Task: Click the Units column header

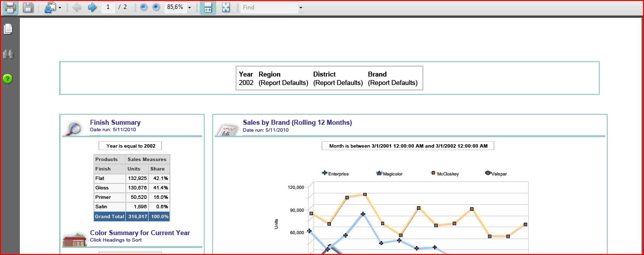Action: 137,169
